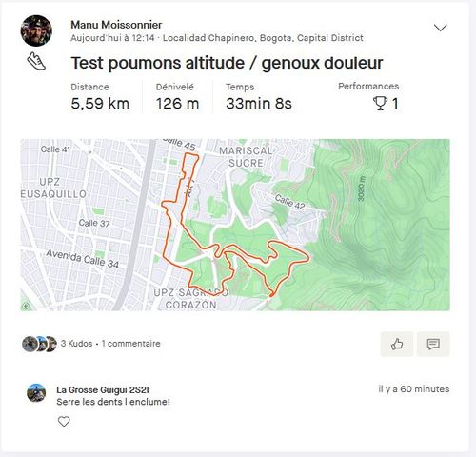
Task: Click the third kudos giver avatar
Action: coord(51,344)
